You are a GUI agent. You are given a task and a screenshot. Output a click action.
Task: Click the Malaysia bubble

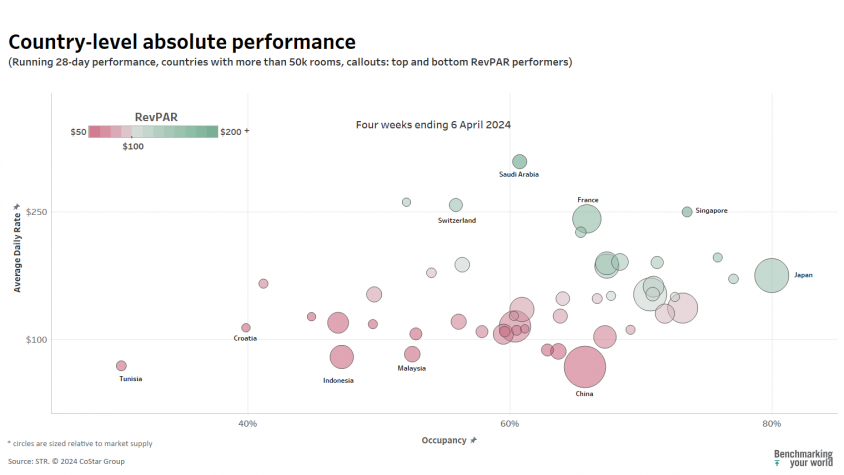412,354
